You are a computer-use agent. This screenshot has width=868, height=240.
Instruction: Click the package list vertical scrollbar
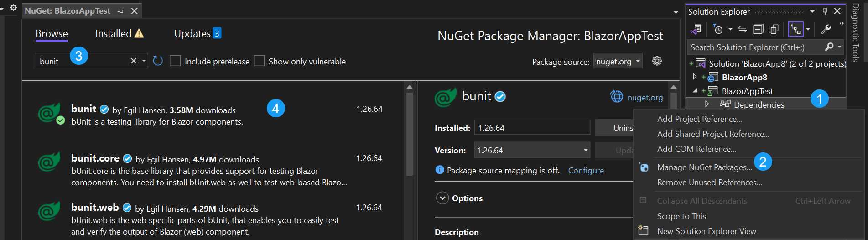coord(410,134)
